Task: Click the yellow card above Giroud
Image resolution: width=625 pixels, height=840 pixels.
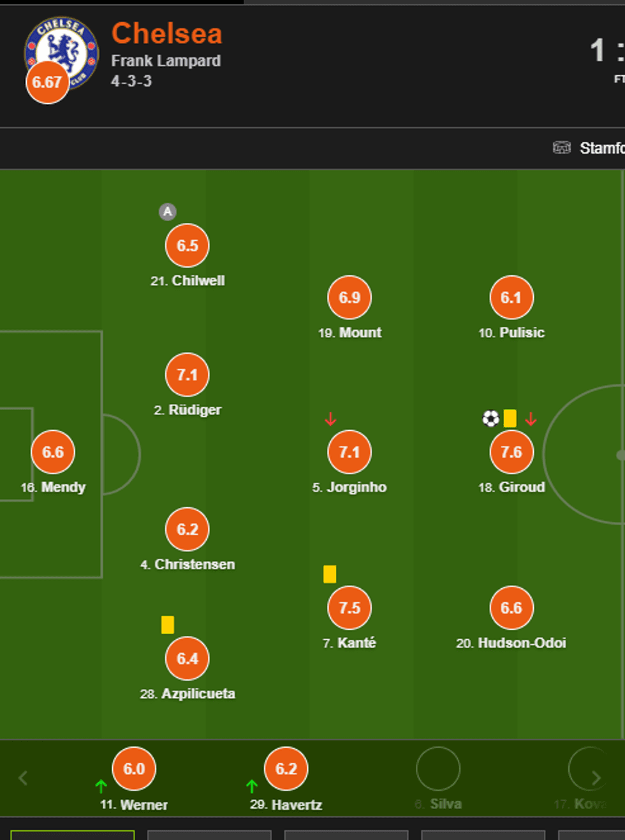Action: click(x=510, y=418)
